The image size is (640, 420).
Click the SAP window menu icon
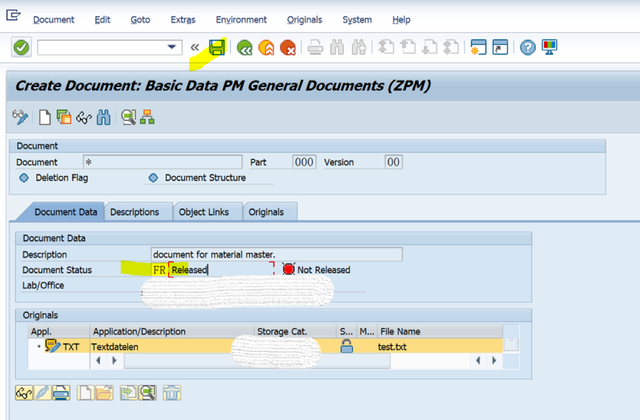(13, 16)
